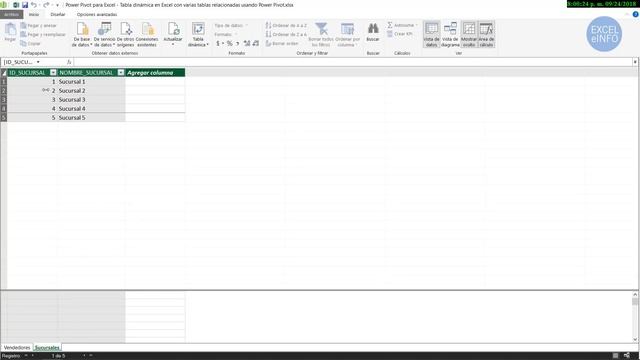640x360 pixels.
Task: Select the Sucursal 1 cell
Action: click(x=91, y=82)
